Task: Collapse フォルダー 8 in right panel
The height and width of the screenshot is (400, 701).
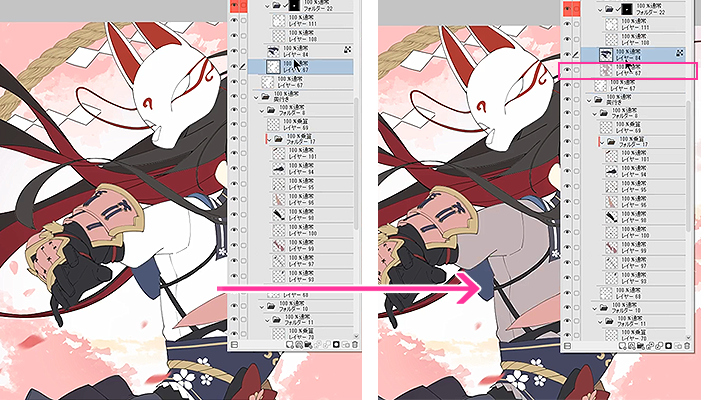Action: coord(595,114)
